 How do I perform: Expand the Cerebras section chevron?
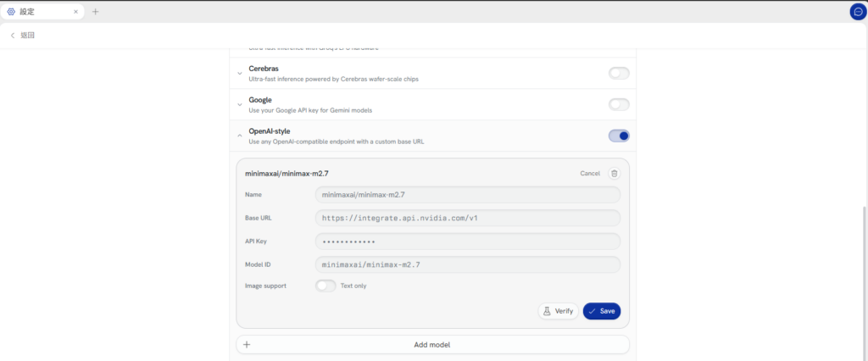(x=240, y=73)
